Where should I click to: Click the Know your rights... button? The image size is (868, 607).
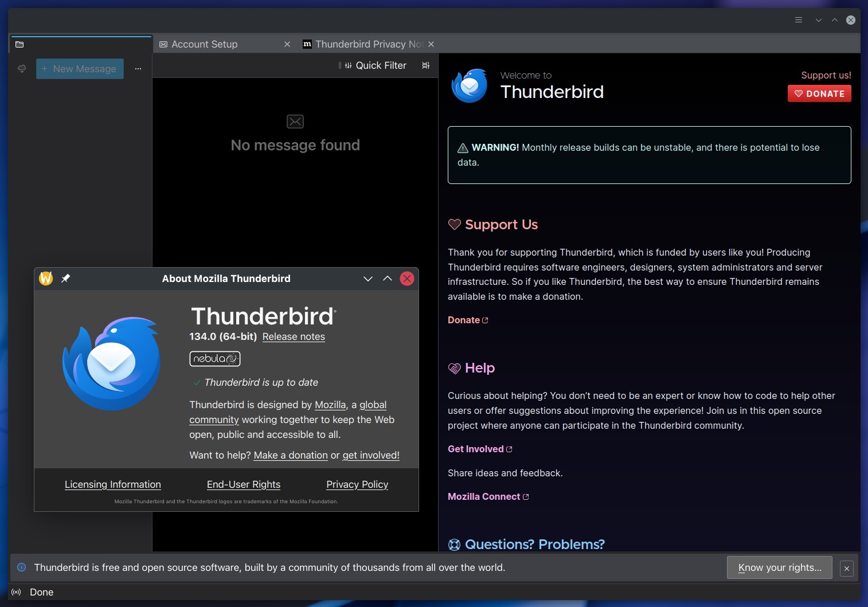tap(780, 567)
